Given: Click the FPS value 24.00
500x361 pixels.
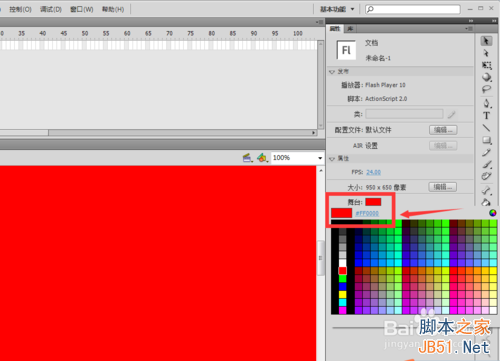Looking at the screenshot, I should pos(373,172).
